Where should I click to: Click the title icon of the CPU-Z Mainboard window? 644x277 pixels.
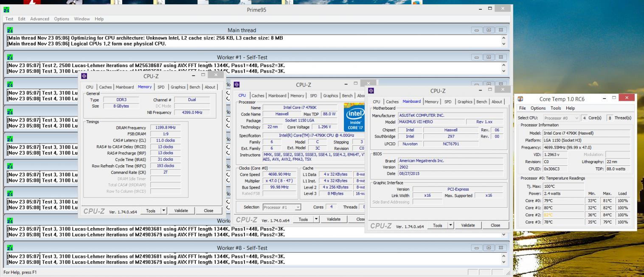[371, 91]
